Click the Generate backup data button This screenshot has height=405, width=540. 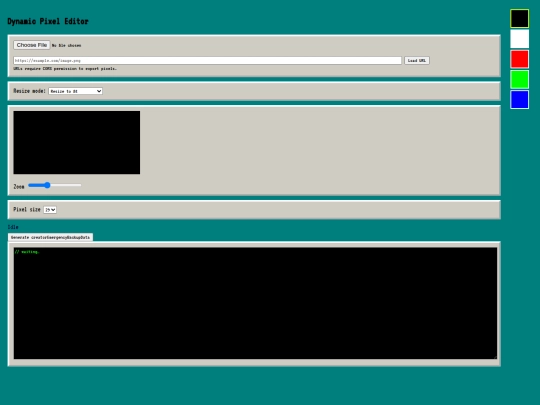click(x=50, y=237)
